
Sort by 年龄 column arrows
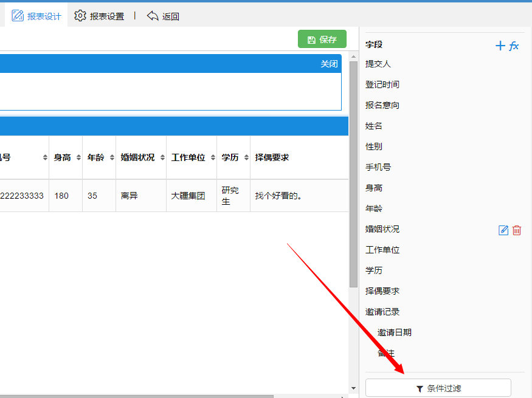pos(112,158)
